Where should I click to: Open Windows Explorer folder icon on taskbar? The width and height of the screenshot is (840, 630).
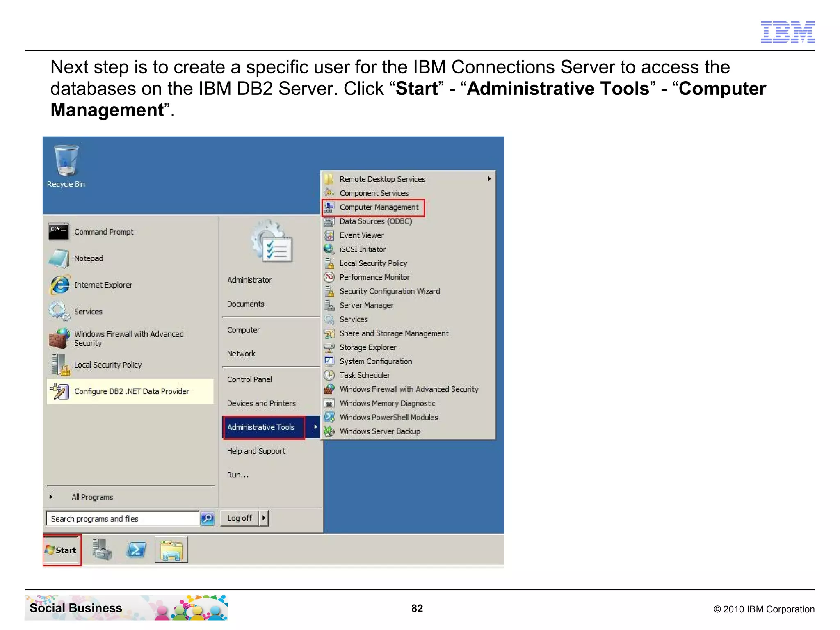(171, 550)
